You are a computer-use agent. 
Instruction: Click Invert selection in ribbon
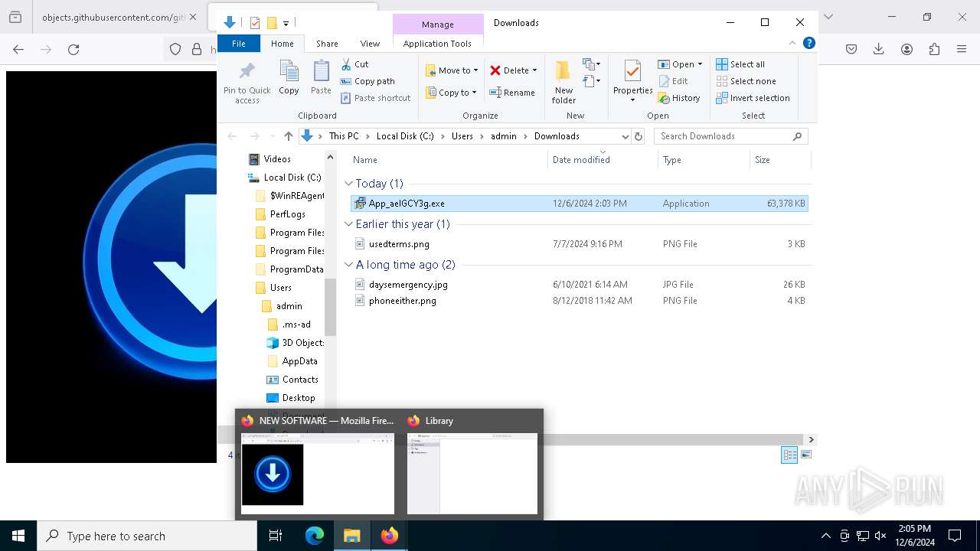[x=753, y=98]
